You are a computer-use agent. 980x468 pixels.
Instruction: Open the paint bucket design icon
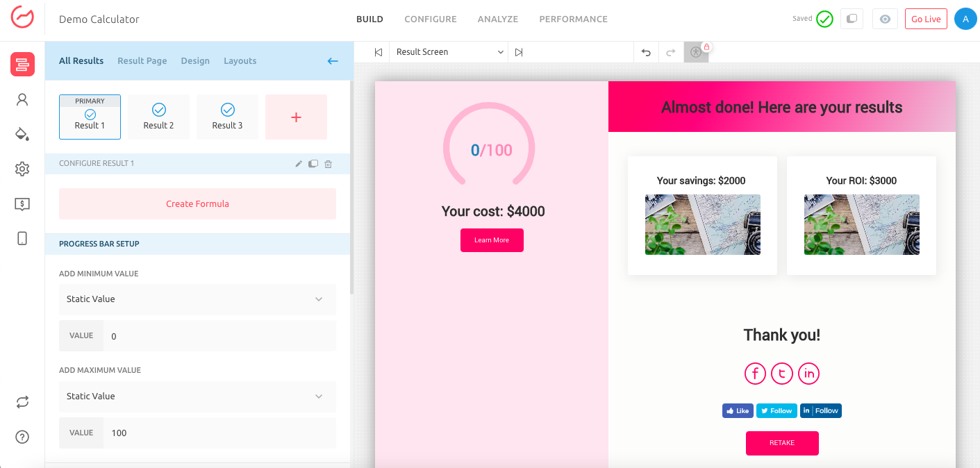[x=22, y=134]
